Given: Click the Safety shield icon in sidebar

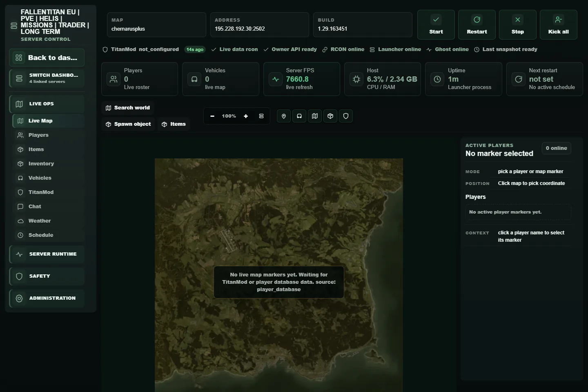Looking at the screenshot, I should [x=19, y=276].
